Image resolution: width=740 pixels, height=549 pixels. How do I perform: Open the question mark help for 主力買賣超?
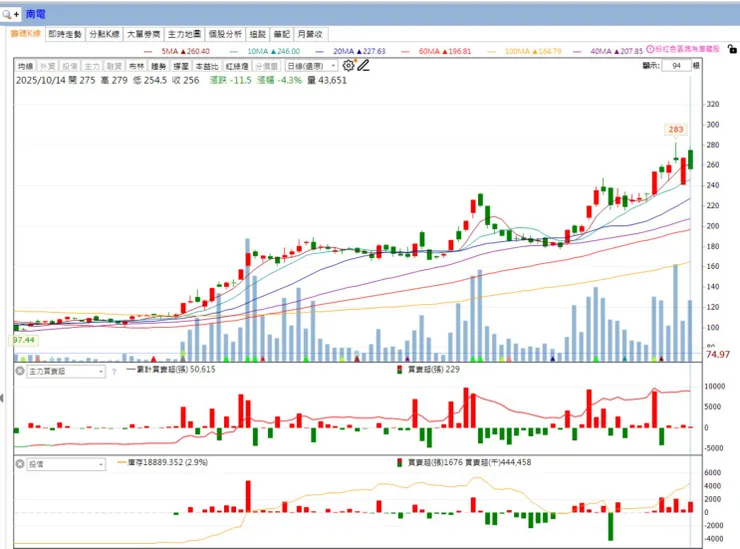click(114, 372)
